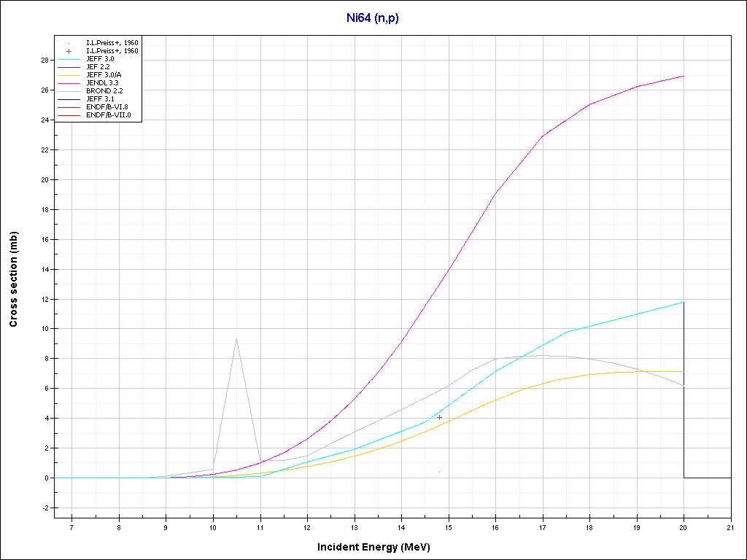Image resolution: width=747 pixels, height=560 pixels.
Task: Click the JEF 2.2 legend label
Action: tap(98, 67)
